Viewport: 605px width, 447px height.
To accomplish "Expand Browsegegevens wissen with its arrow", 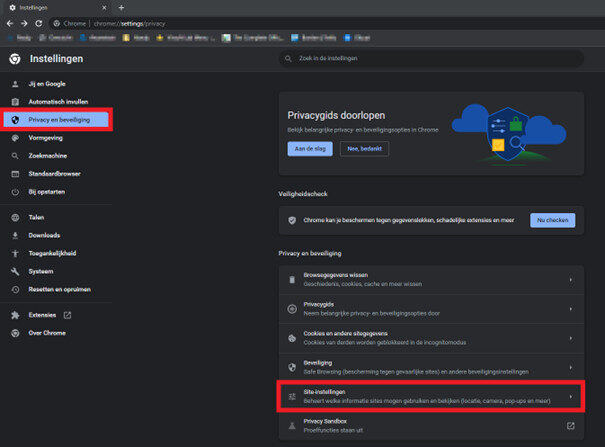I will coord(571,280).
